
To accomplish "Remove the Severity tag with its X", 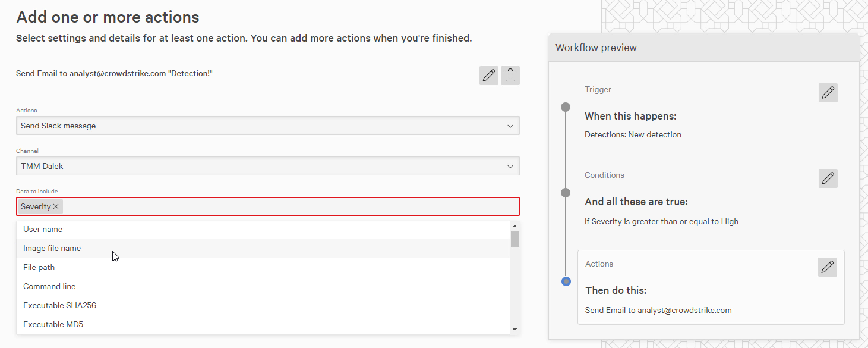I will point(55,206).
